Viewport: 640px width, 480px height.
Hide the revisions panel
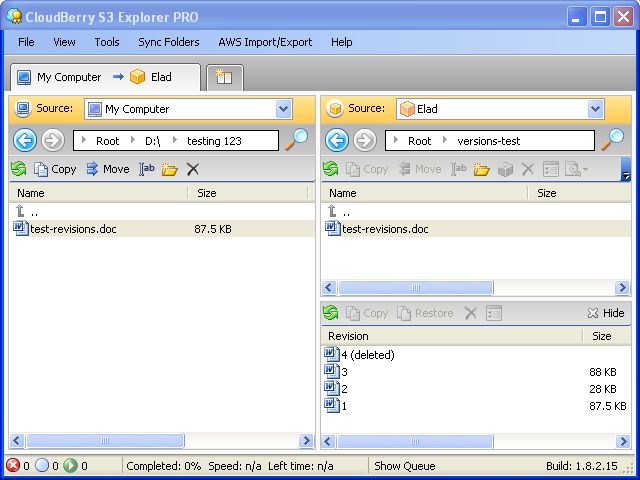tap(606, 313)
